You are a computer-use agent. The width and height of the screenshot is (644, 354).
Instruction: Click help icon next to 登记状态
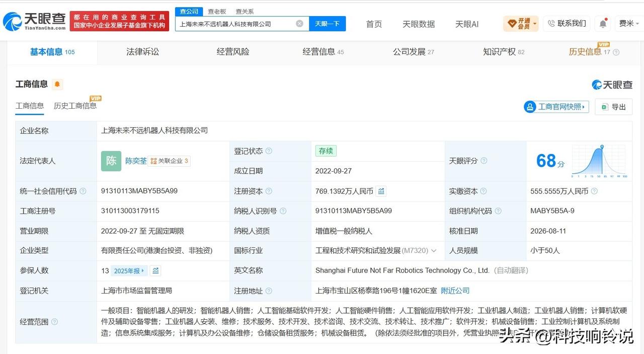(269, 151)
